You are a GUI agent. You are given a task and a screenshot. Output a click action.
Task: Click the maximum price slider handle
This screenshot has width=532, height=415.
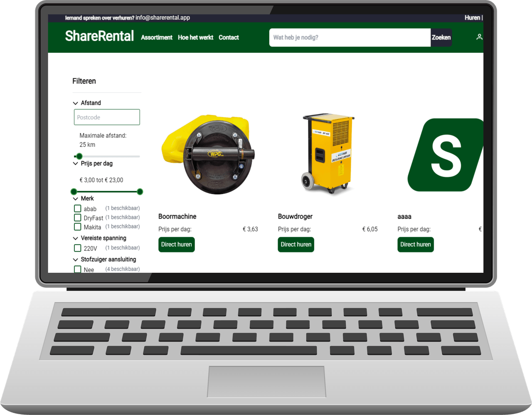click(x=140, y=192)
